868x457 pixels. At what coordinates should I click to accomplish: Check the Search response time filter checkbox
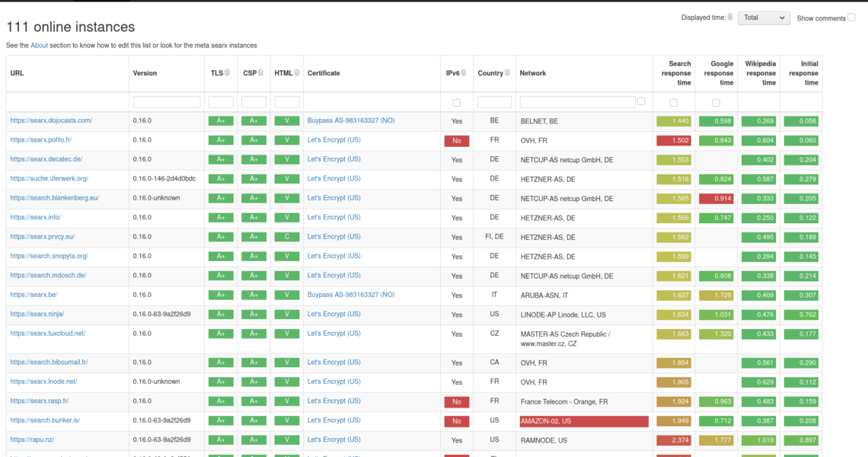point(673,103)
